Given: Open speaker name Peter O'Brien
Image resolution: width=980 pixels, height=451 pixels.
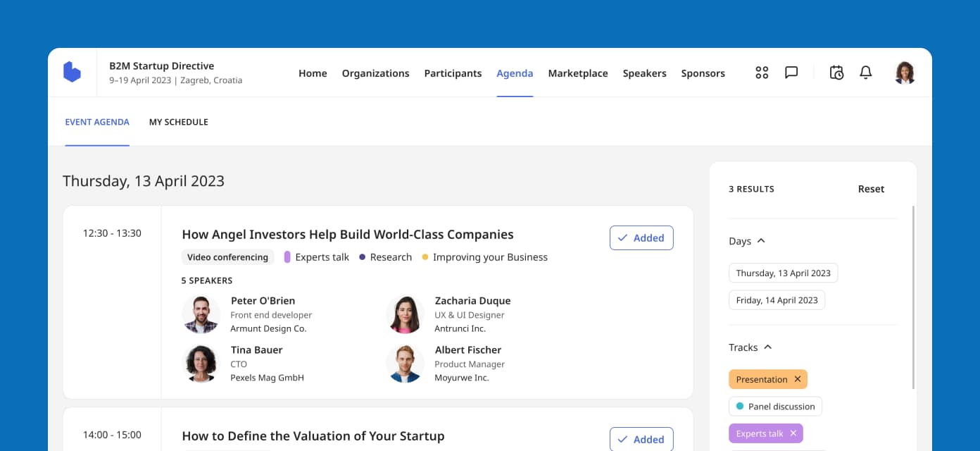Looking at the screenshot, I should tap(263, 301).
